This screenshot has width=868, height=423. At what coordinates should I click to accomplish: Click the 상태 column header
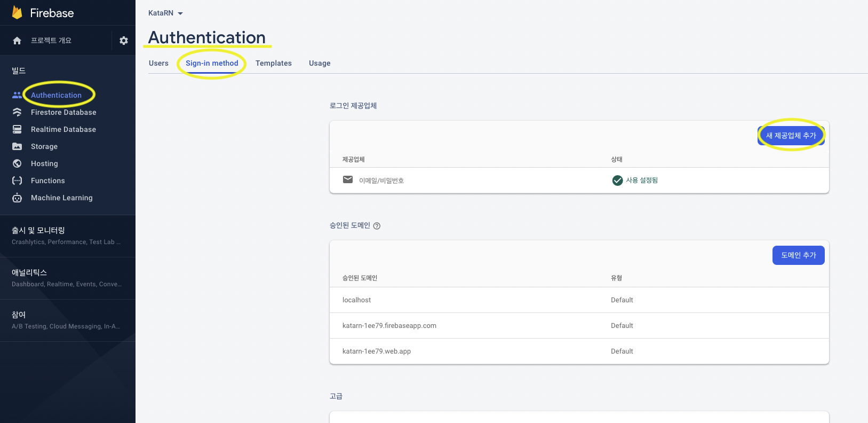tap(617, 160)
